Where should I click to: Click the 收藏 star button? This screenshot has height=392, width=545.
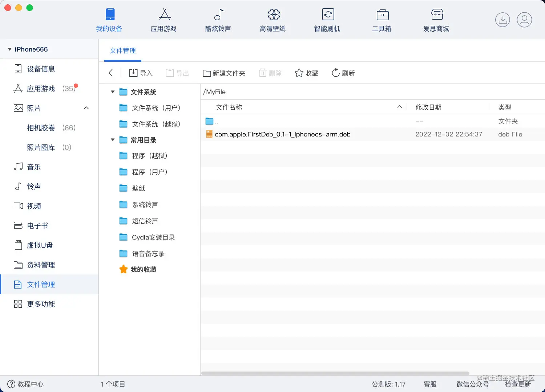coord(307,73)
